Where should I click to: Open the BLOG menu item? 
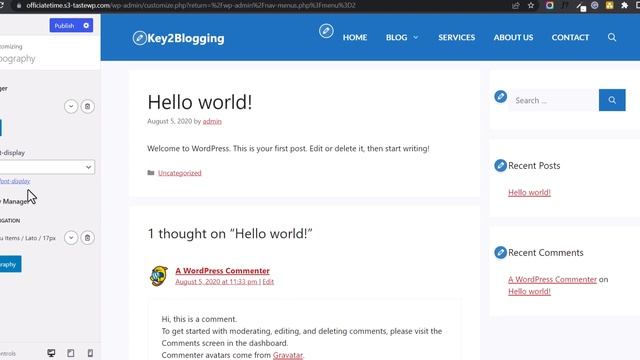396,37
